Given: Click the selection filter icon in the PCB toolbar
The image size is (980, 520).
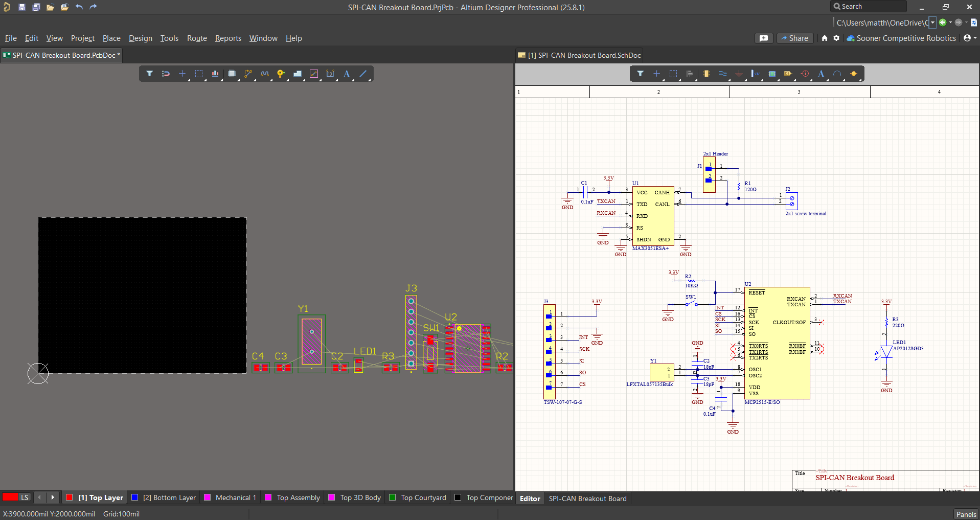Looking at the screenshot, I should click(149, 74).
